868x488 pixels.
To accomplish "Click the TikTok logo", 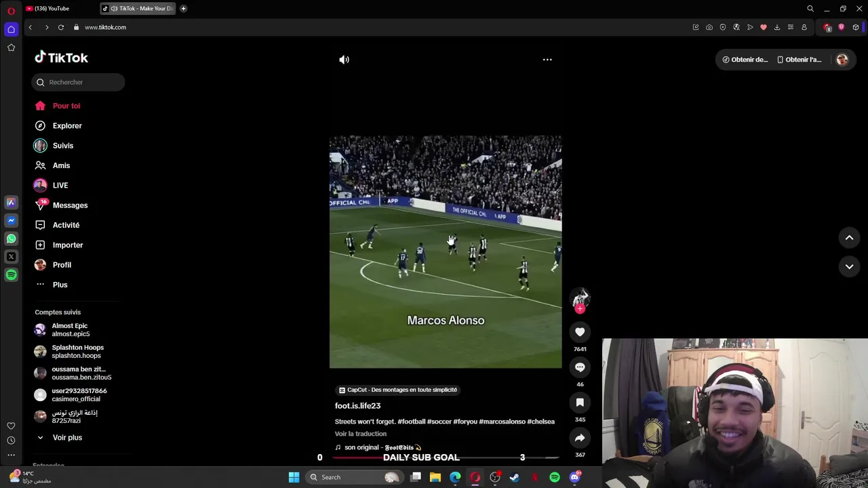I will coord(62,58).
